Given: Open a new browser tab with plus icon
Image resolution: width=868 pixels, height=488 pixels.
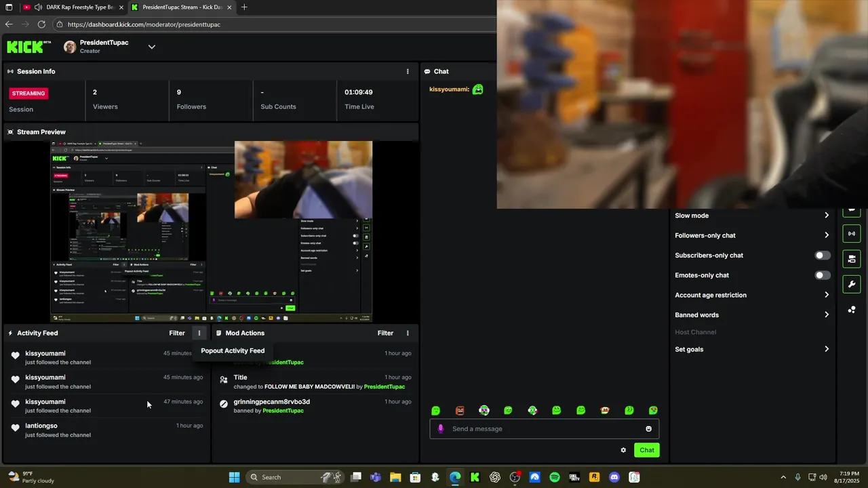Looking at the screenshot, I should point(244,7).
